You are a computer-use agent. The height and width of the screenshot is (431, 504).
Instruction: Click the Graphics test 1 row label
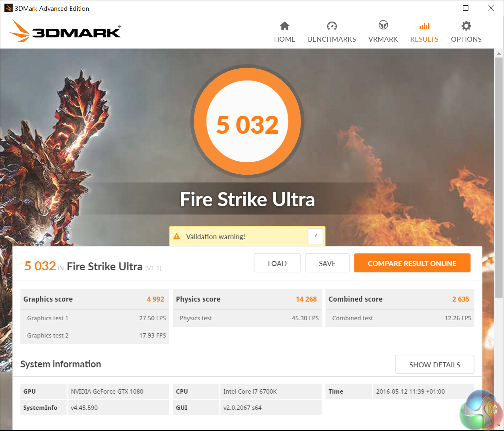point(47,318)
